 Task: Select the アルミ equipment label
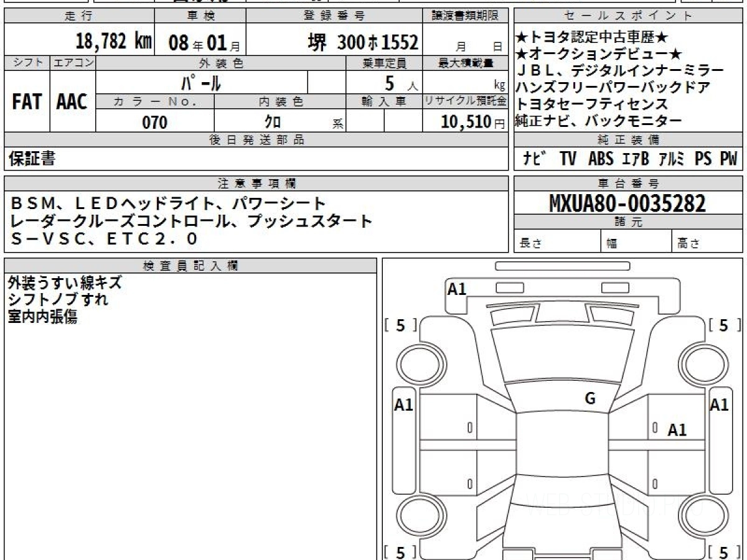tap(671, 159)
